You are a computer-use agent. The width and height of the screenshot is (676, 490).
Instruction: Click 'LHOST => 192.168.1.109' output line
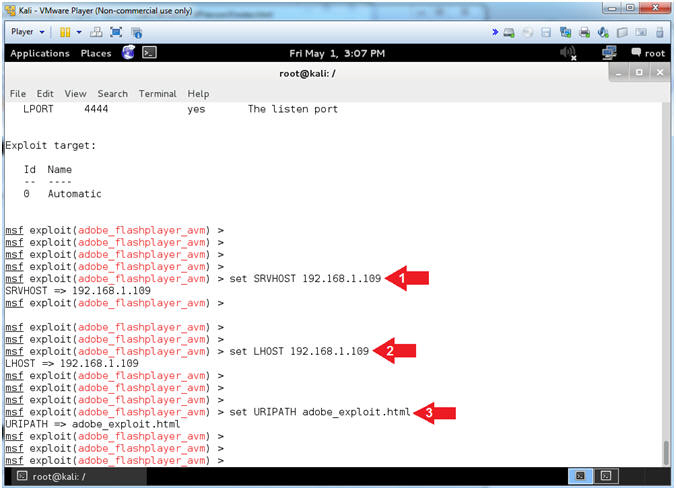(x=72, y=363)
